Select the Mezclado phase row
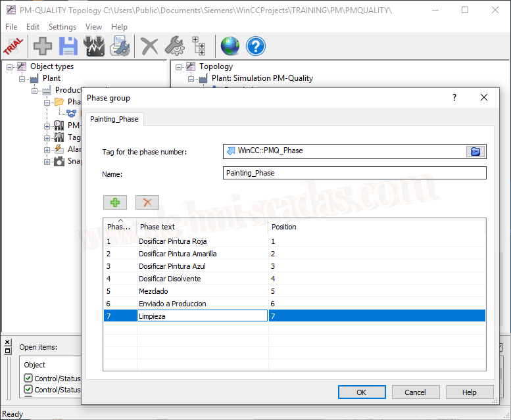The width and height of the screenshot is (511, 420). 153,291
